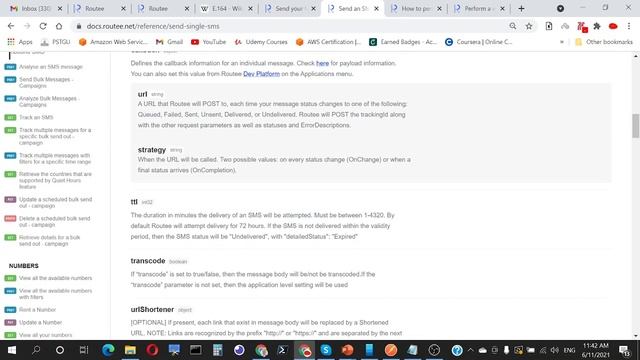The image size is (640, 360).
Task: Click the page vertical scrollbar thumb
Action: pos(636,126)
